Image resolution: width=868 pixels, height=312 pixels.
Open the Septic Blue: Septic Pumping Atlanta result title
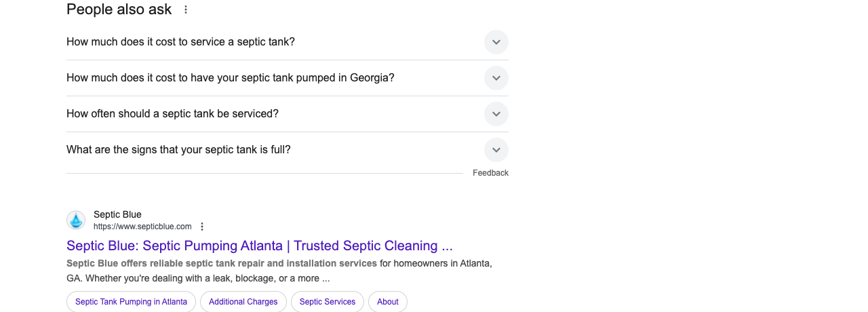(x=260, y=246)
